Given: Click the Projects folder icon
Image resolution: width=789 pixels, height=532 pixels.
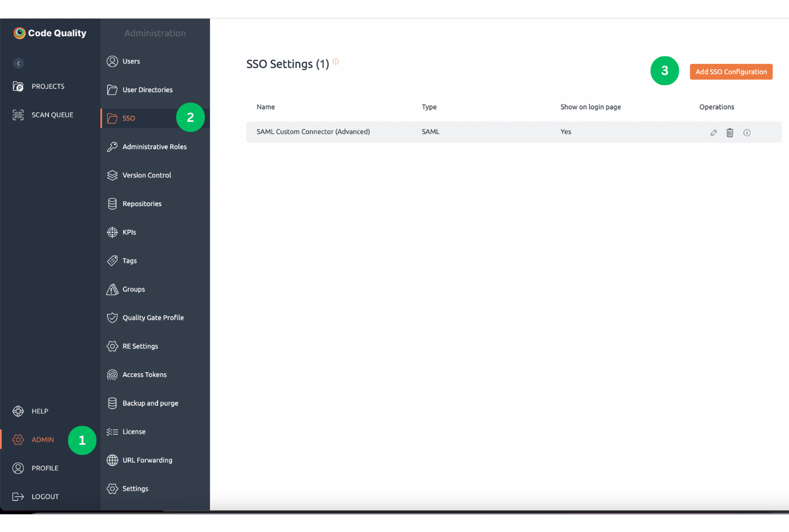Looking at the screenshot, I should [18, 86].
